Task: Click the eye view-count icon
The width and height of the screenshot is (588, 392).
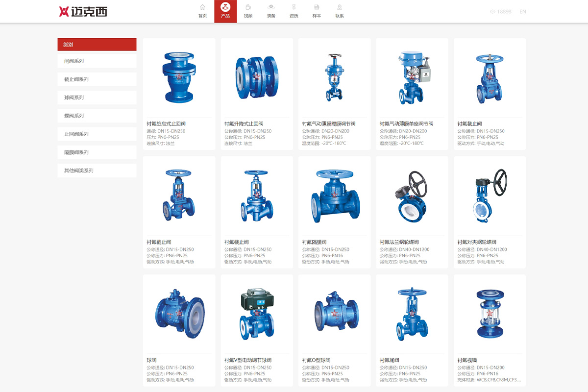Action: [492, 12]
